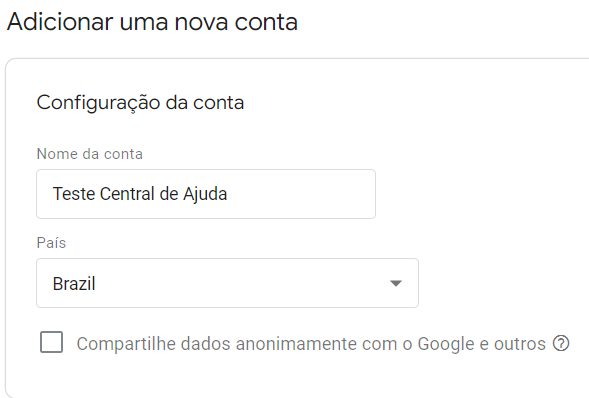Click empty area of account name box
The width and height of the screenshot is (589, 398).
point(301,194)
